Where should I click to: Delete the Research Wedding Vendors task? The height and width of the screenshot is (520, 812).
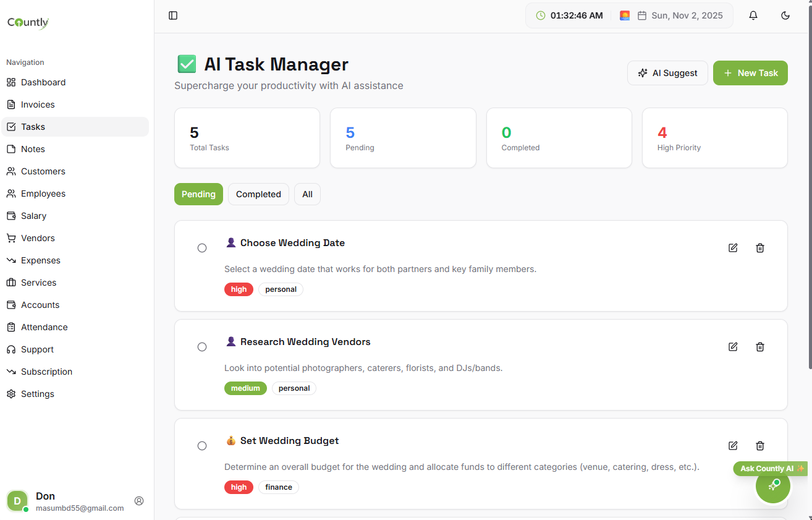point(760,347)
